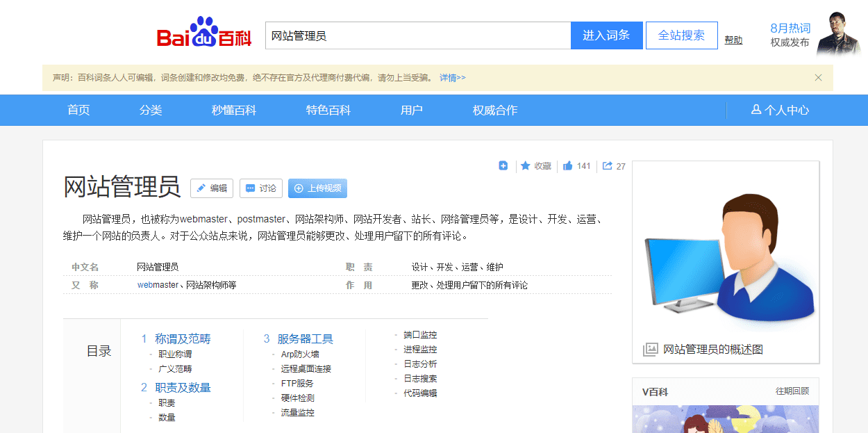The width and height of the screenshot is (868, 433).
Task: Open the 帮助 link
Action: point(733,40)
